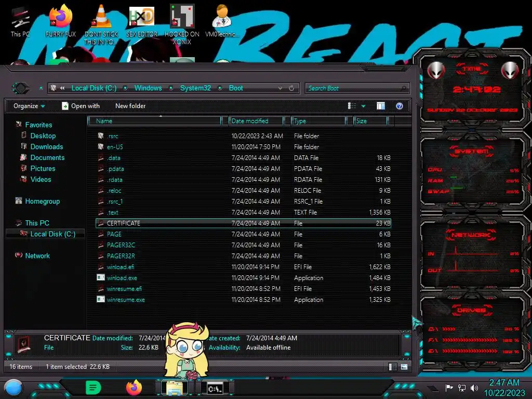Screen dimensions: 532x399
Task: Select winresume.efi file
Action: click(x=124, y=289)
